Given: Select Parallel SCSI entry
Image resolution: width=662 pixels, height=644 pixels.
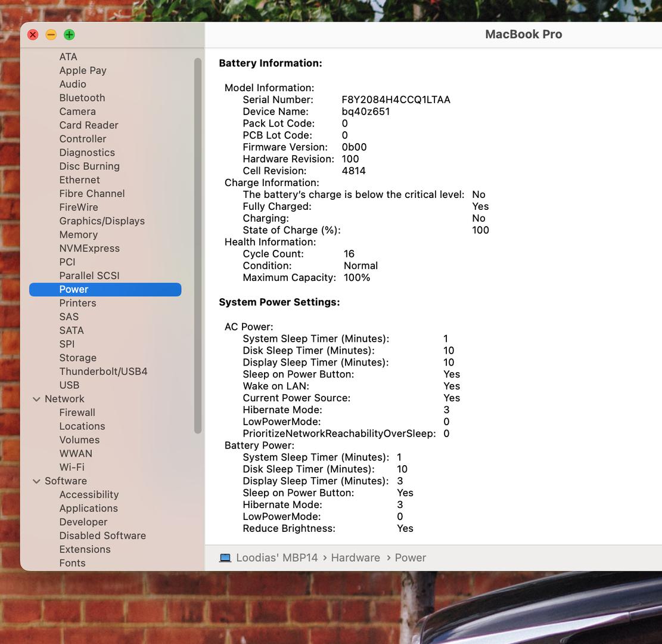Looking at the screenshot, I should [89, 275].
